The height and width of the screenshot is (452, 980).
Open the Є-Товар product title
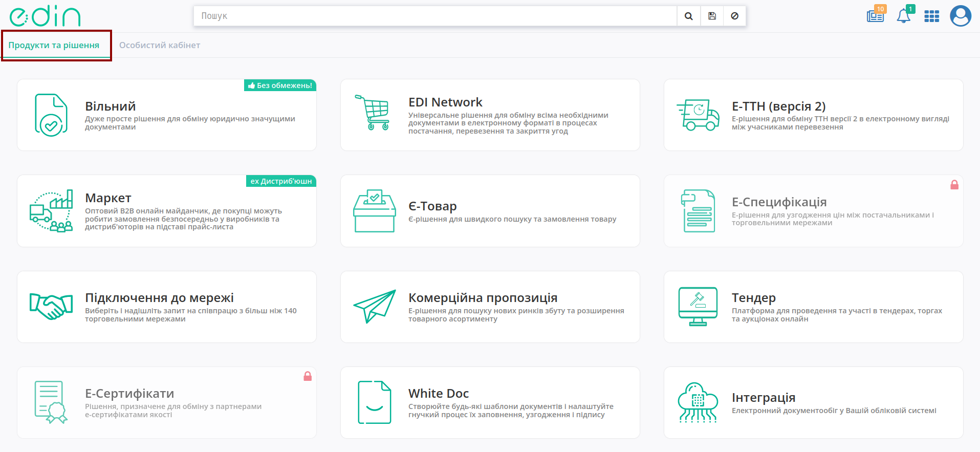pyautogui.click(x=432, y=206)
